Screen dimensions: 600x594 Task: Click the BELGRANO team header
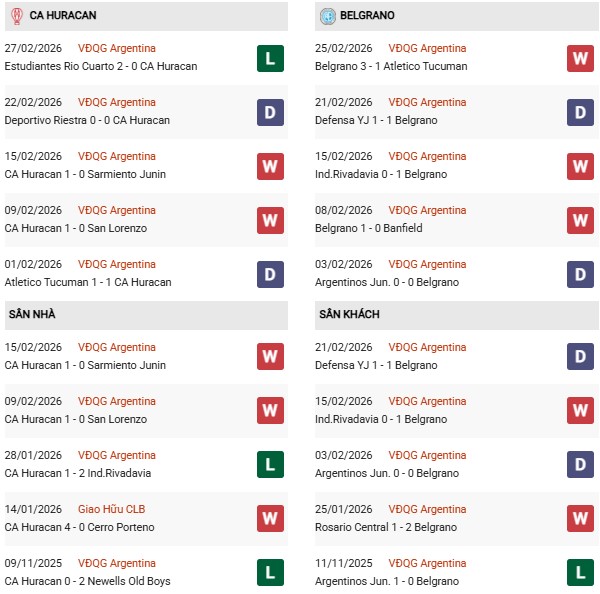[x=367, y=16]
